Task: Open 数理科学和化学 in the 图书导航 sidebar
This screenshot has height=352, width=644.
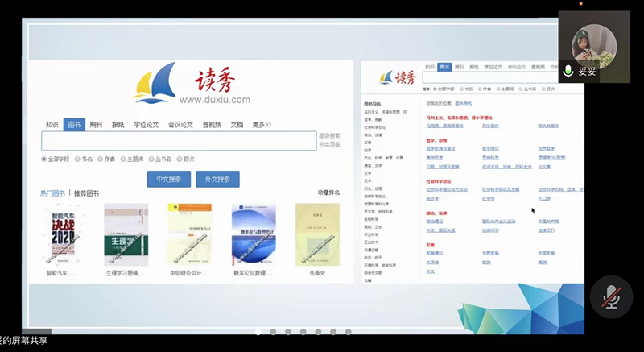Action: [376, 204]
